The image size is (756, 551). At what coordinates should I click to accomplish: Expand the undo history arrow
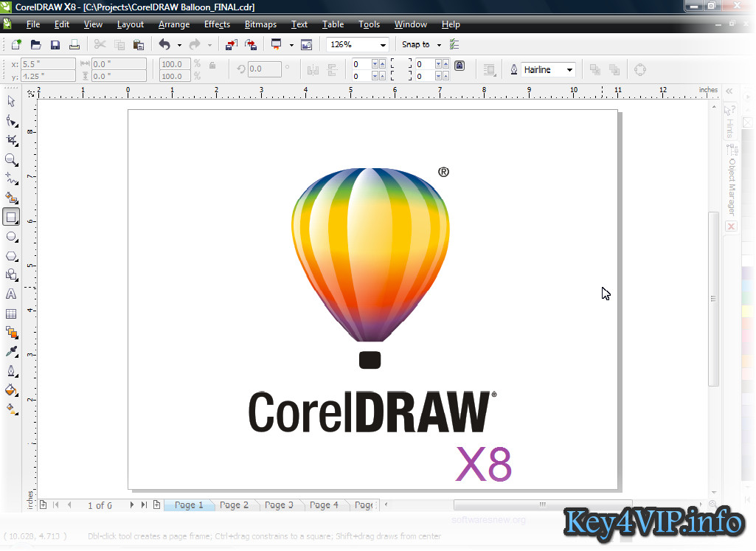click(x=179, y=45)
